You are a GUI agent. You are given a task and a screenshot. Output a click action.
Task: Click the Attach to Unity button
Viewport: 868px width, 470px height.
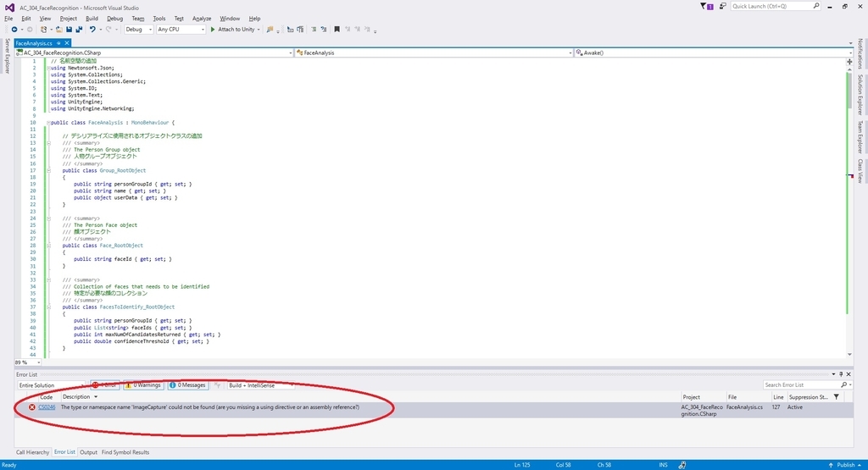pyautogui.click(x=232, y=30)
